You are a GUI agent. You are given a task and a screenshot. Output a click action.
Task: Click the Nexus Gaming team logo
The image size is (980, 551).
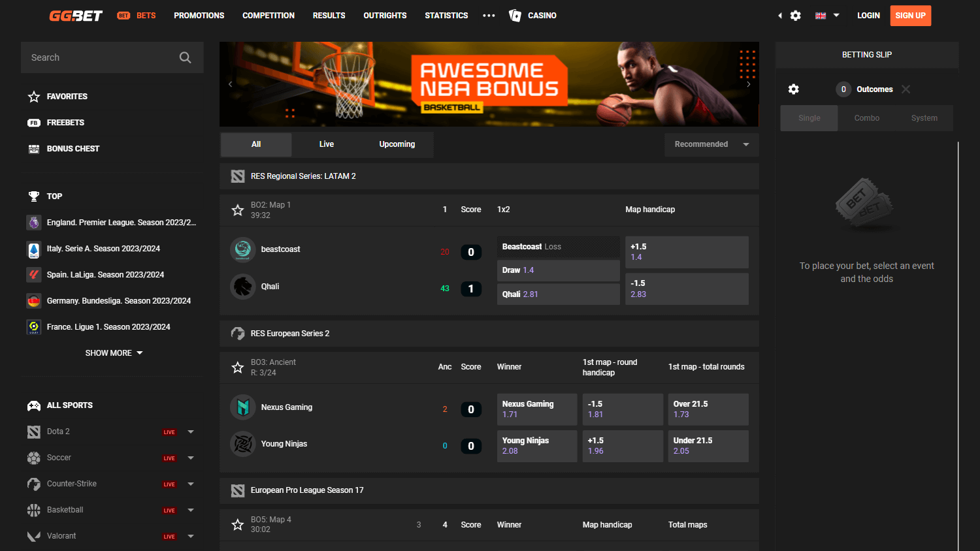[243, 407]
